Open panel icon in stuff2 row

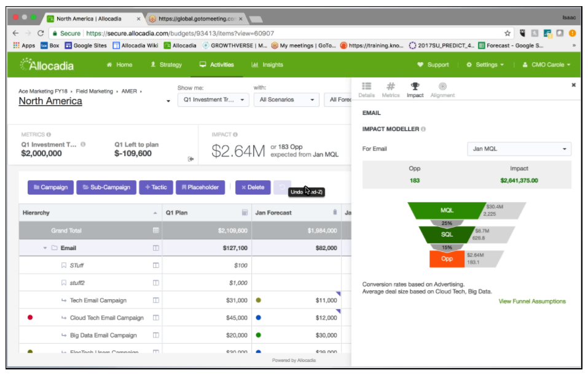click(x=156, y=283)
